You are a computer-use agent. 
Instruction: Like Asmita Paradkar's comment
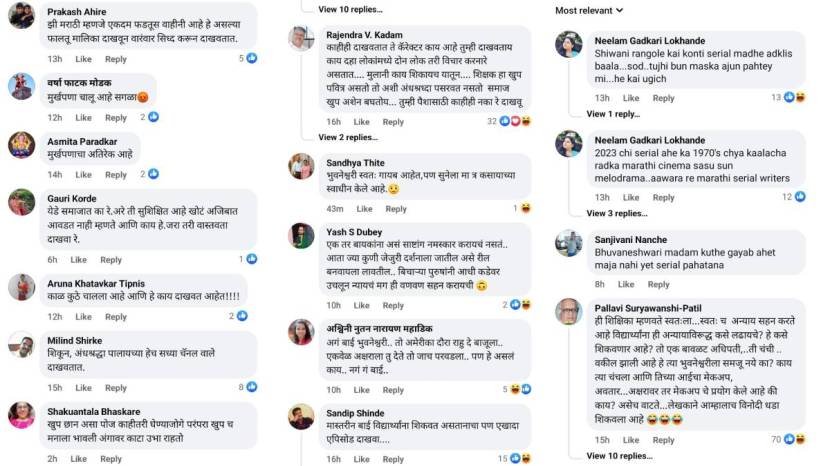[84, 175]
